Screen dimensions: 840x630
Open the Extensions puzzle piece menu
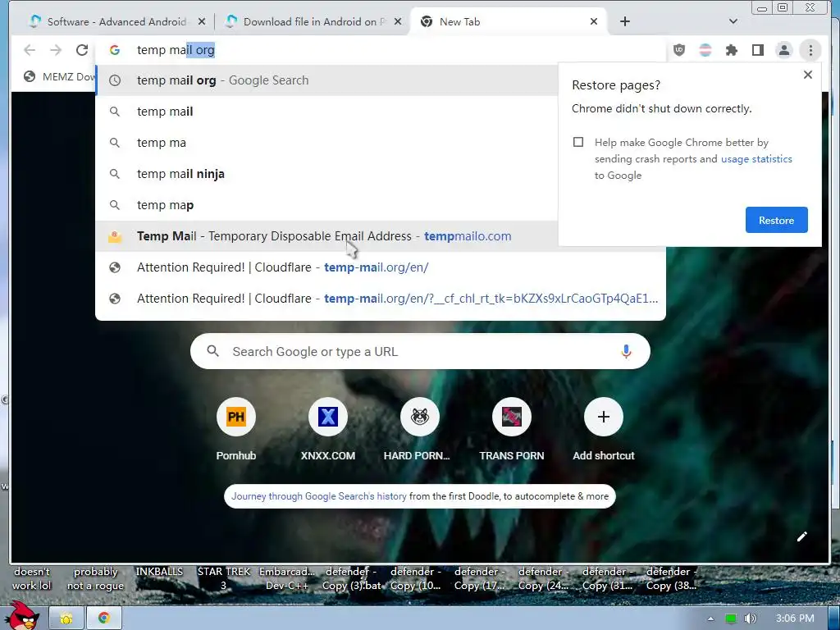pyautogui.click(x=731, y=50)
